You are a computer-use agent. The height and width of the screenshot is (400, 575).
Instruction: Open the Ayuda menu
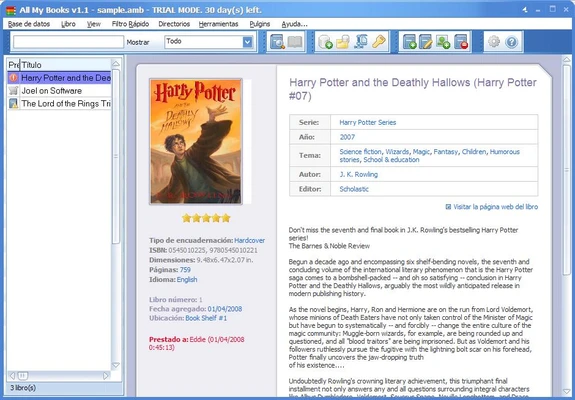pos(294,24)
